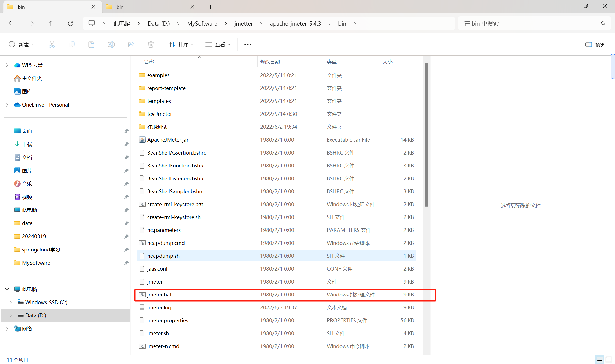This screenshot has width=615, height=364.
Task: Toggle the 预览 preview pane
Action: coord(595,44)
